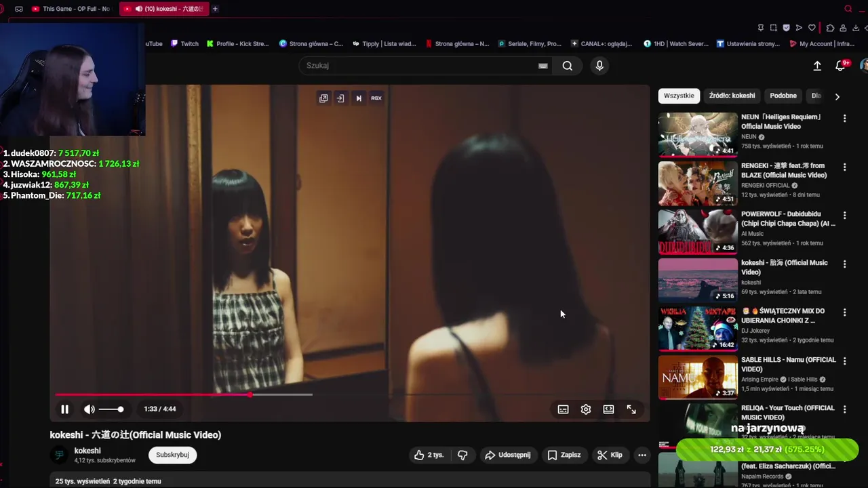
Task: Click the browser extensions cube icon
Action: tap(830, 28)
